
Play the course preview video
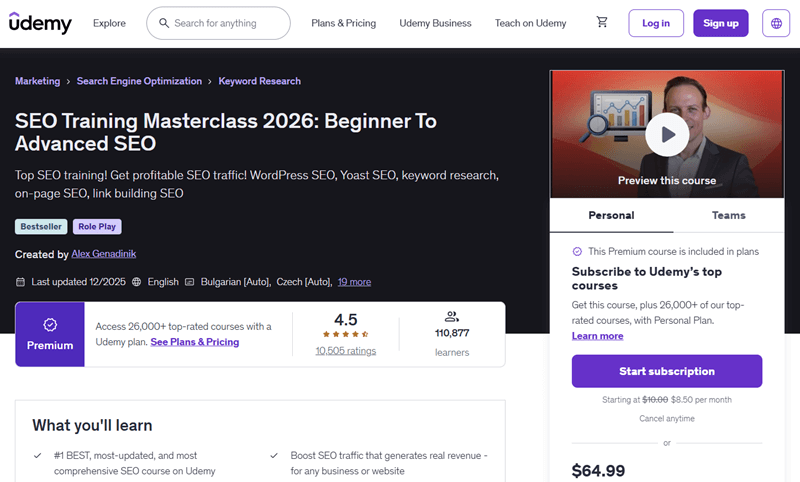[x=667, y=135]
